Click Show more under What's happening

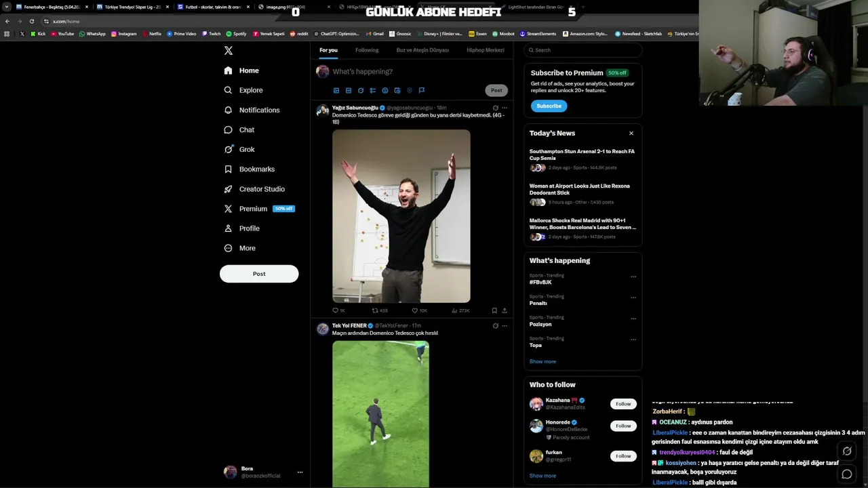[x=542, y=361]
